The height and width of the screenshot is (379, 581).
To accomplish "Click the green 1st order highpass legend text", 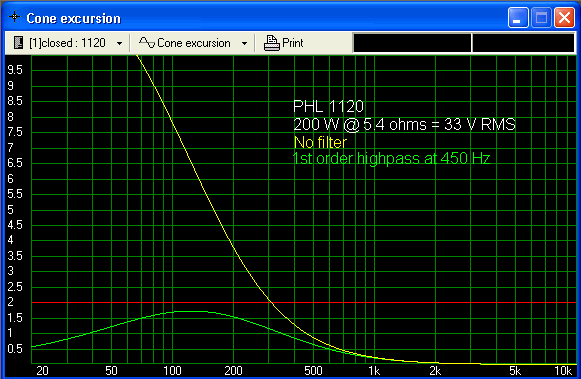I will 391,158.
